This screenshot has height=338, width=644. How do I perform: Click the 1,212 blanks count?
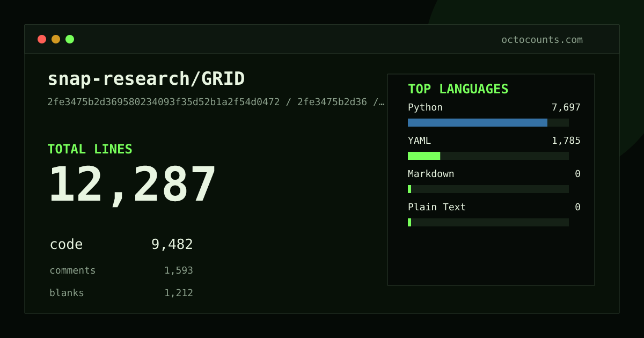tap(179, 293)
